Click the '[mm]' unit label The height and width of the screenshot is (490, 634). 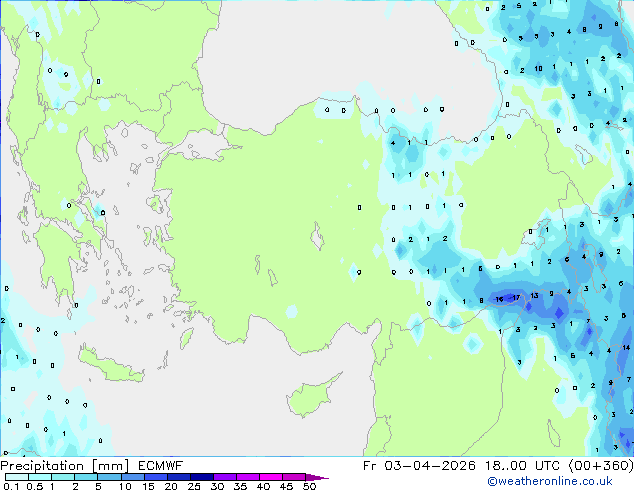coord(110,466)
